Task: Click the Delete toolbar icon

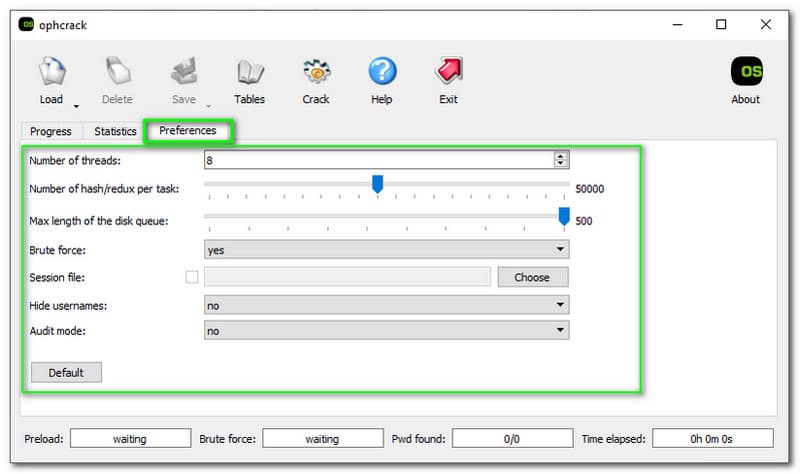Action: tap(117, 71)
